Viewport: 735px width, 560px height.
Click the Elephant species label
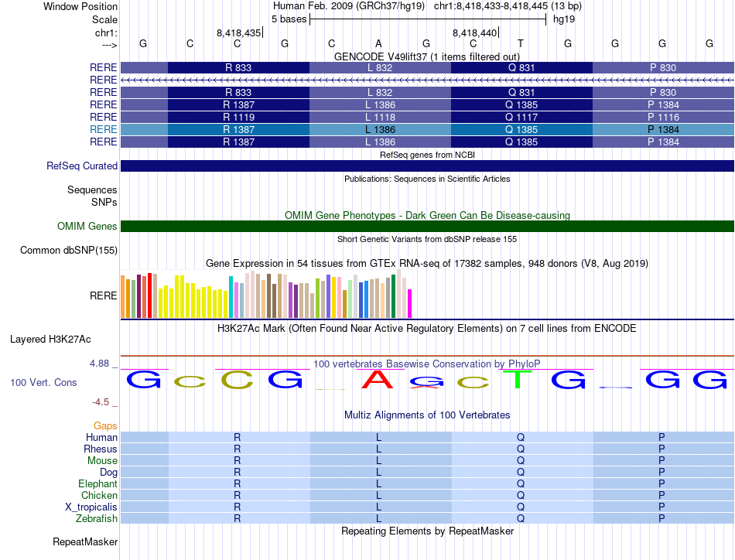tap(97, 483)
